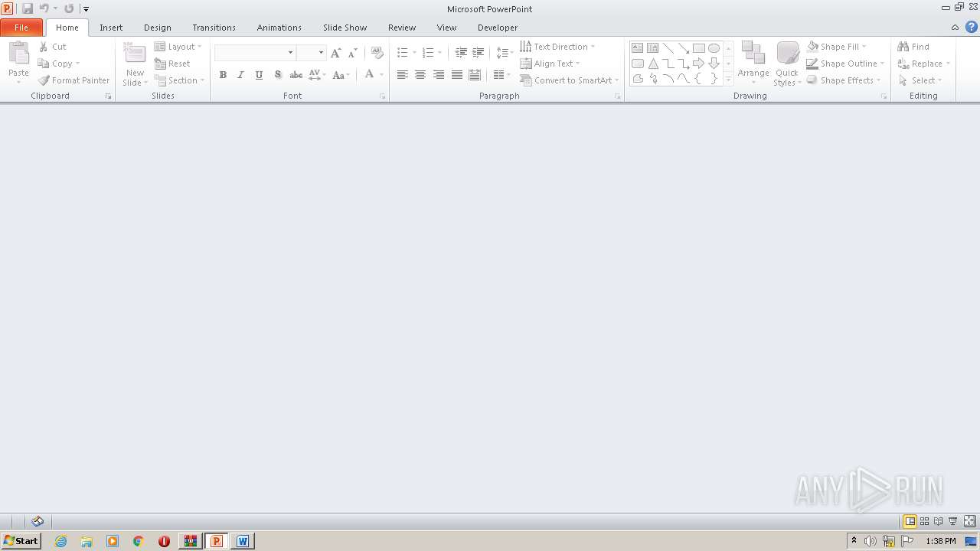Screen dimensions: 980x551
Task: Apply text shadow formatting
Action: [278, 75]
